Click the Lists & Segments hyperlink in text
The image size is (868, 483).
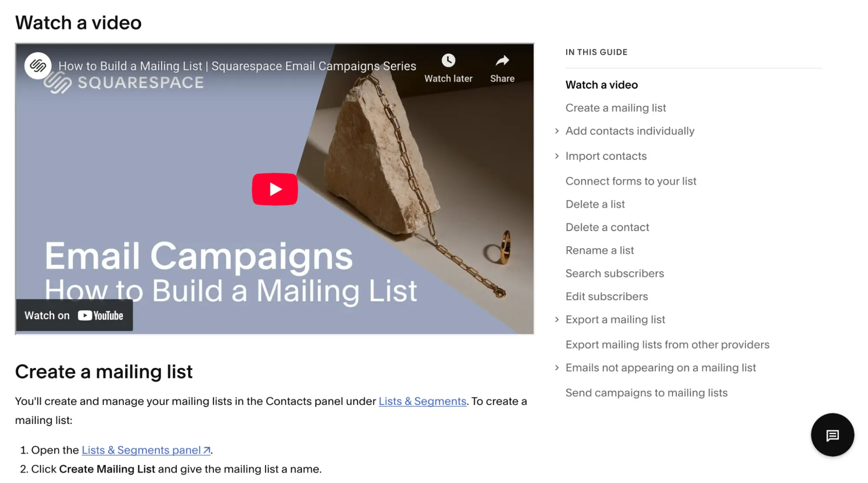(x=422, y=401)
